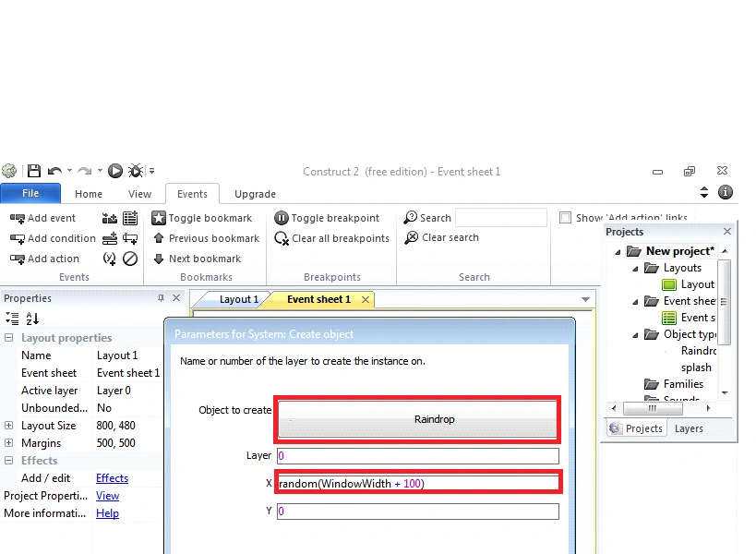Collapse the Object types folder
756x554 pixels.
point(635,335)
